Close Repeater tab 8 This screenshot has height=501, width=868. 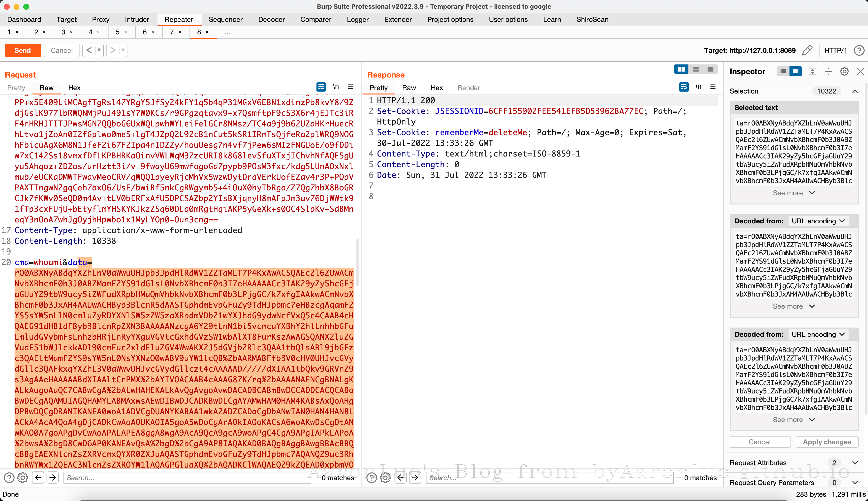point(207,32)
